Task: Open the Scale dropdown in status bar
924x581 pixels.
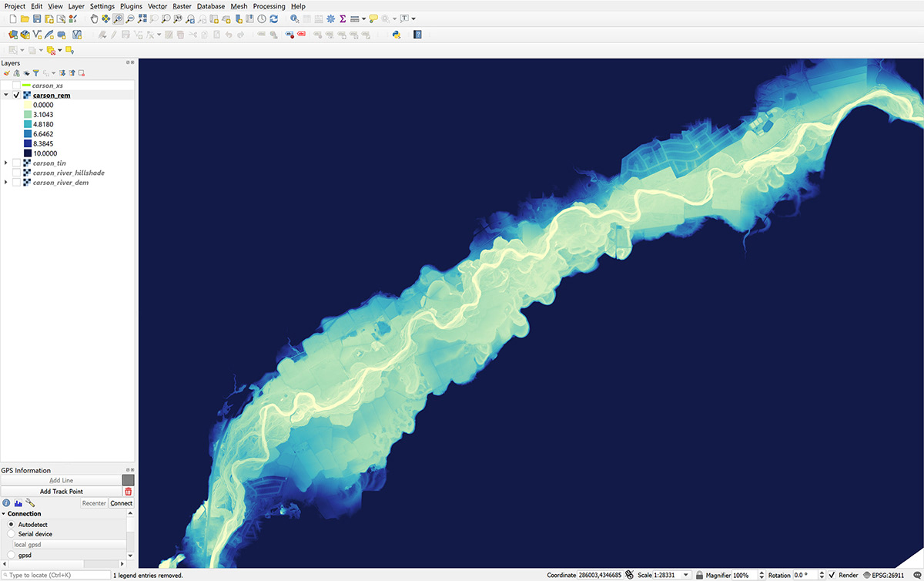Action: point(685,575)
